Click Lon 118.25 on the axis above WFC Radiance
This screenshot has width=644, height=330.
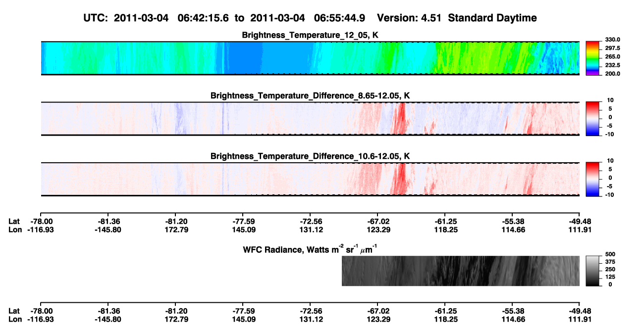445,230
